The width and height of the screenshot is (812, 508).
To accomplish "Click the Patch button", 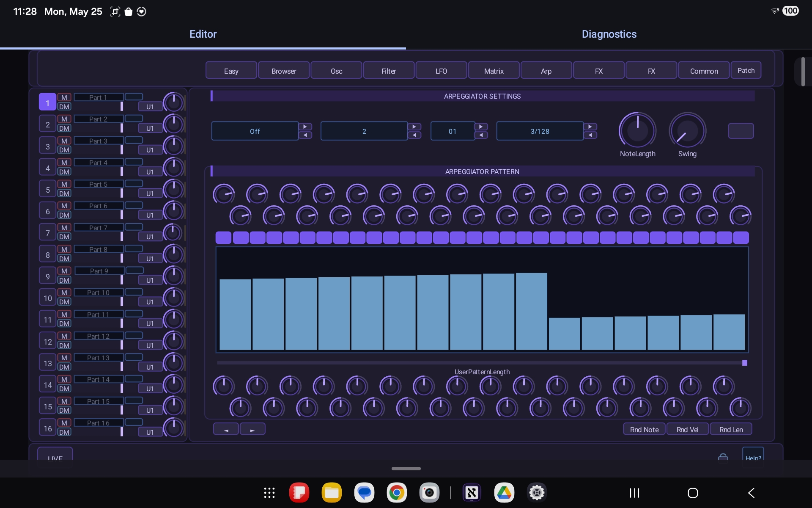I will tap(746, 70).
